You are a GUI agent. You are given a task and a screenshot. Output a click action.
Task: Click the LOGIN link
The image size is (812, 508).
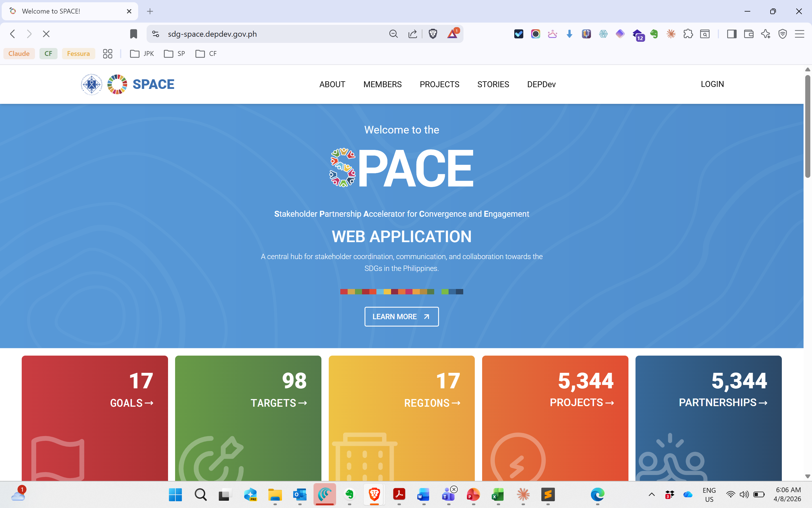pos(712,84)
